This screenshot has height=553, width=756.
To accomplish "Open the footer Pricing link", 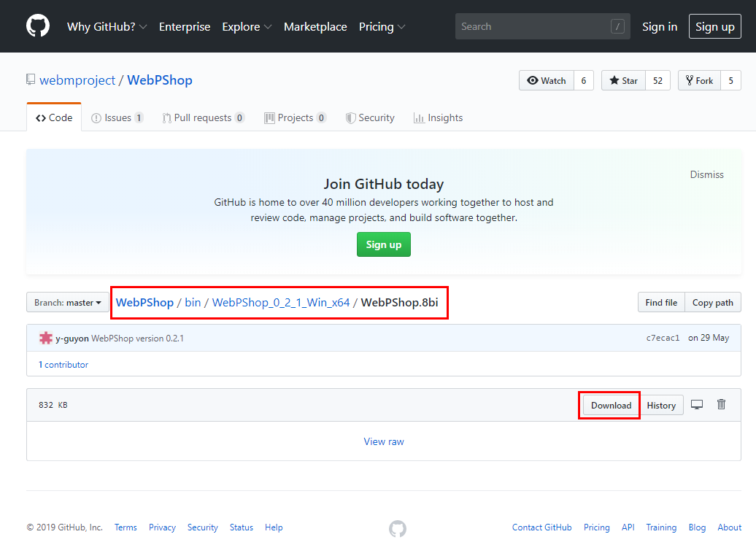I will click(x=596, y=527).
